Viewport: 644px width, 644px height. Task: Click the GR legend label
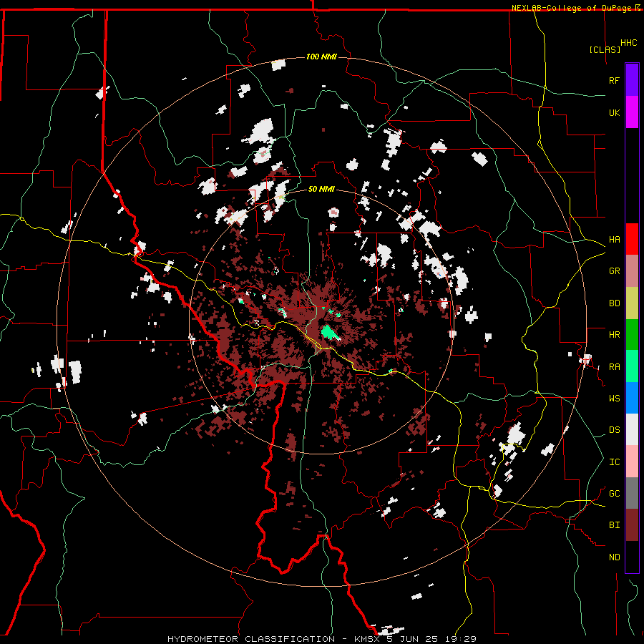pos(614,271)
